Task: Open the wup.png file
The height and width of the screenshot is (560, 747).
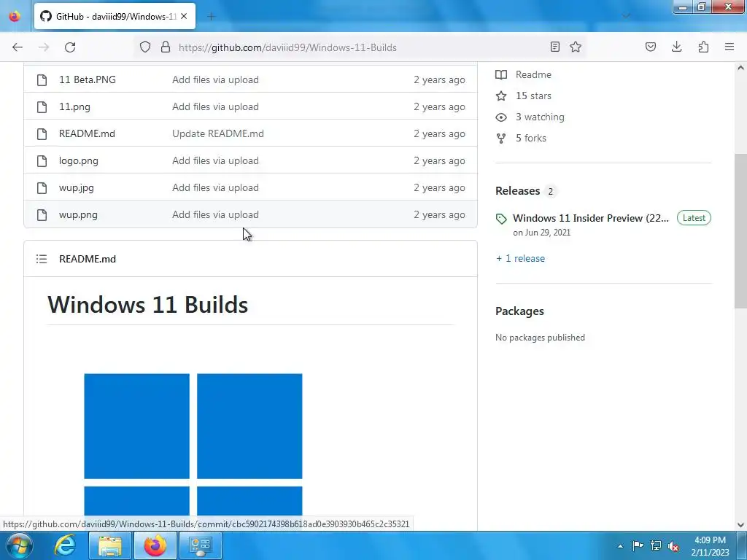Action: (78, 215)
